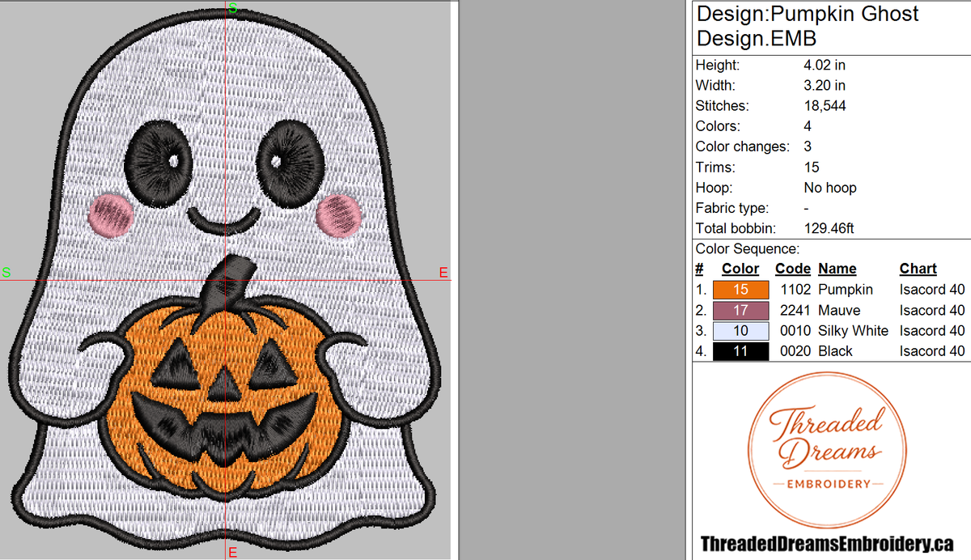The width and height of the screenshot is (971, 560).
Task: Click the 'Color Sequence:' label
Action: click(748, 249)
